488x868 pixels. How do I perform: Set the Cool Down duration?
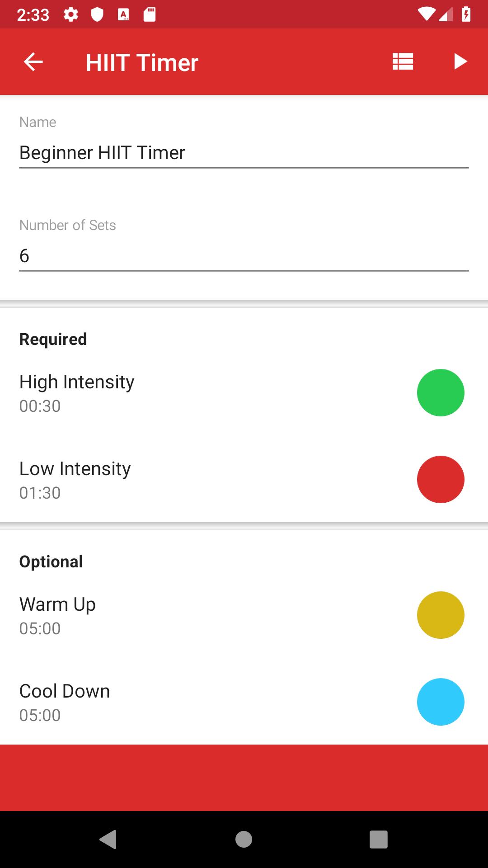(40, 715)
